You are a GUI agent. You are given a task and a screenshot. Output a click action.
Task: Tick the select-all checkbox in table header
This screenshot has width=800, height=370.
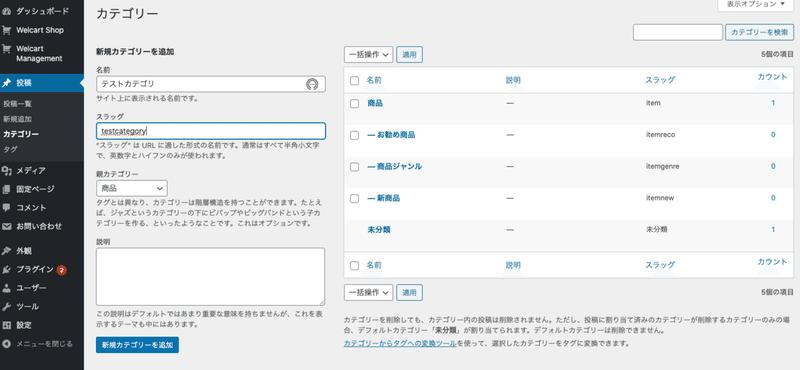[355, 80]
